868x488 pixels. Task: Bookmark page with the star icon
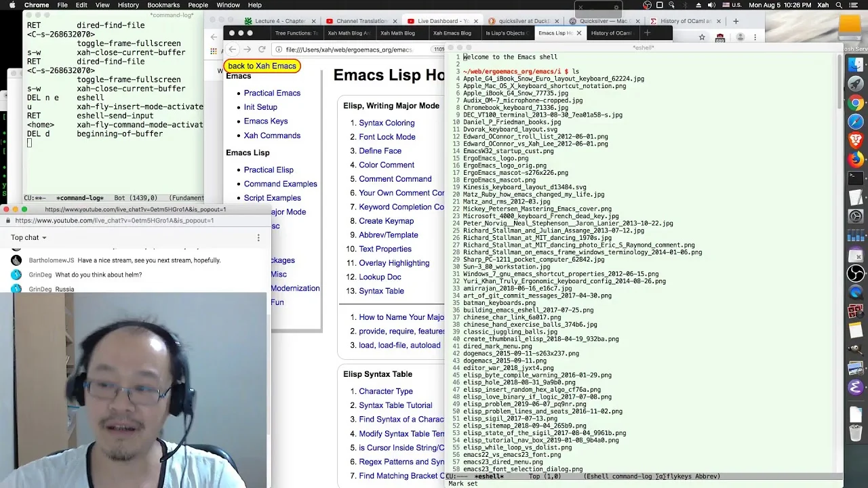702,37
